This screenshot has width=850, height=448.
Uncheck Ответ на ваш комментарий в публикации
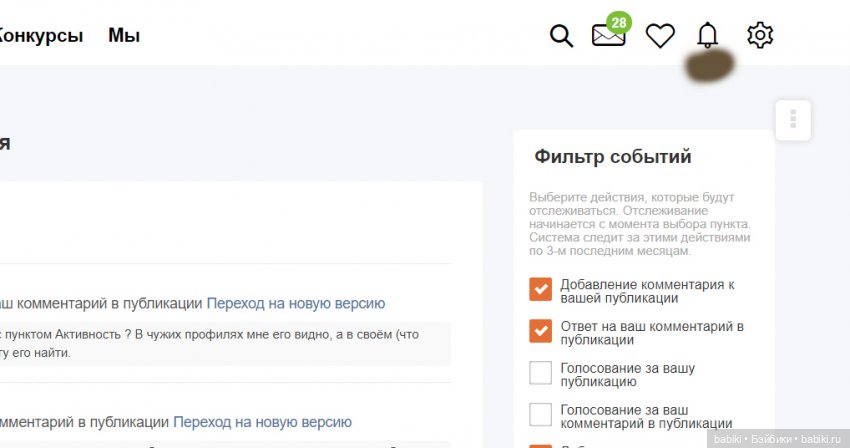pos(541,331)
